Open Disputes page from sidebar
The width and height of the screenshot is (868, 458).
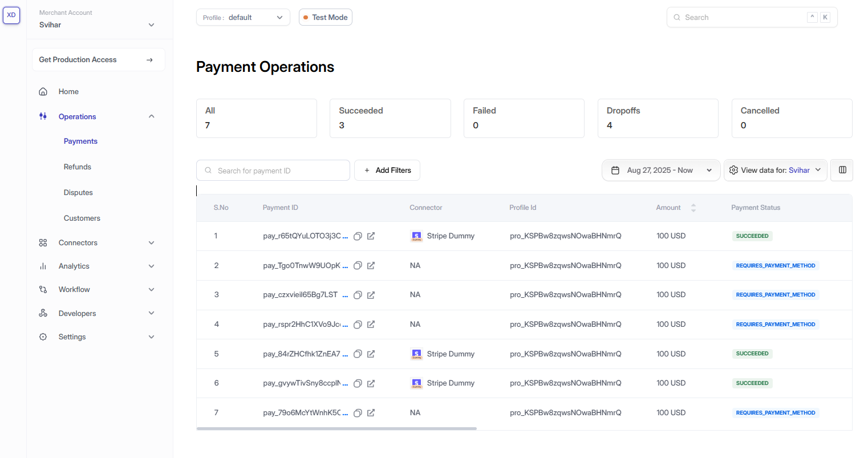point(78,193)
